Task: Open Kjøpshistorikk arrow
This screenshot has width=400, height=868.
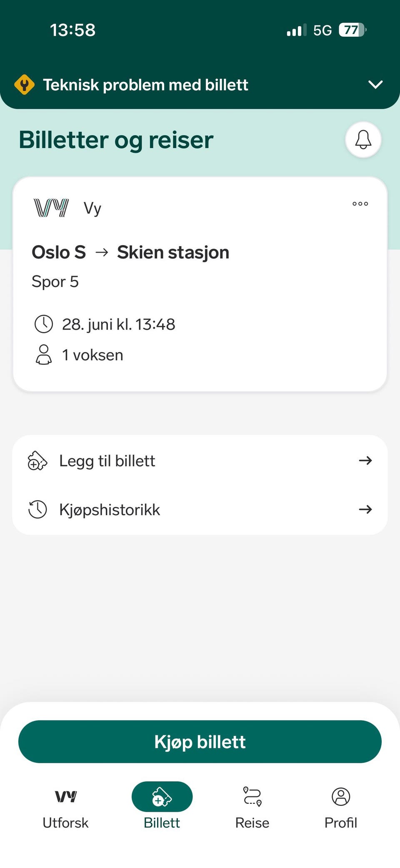Action: click(x=365, y=509)
